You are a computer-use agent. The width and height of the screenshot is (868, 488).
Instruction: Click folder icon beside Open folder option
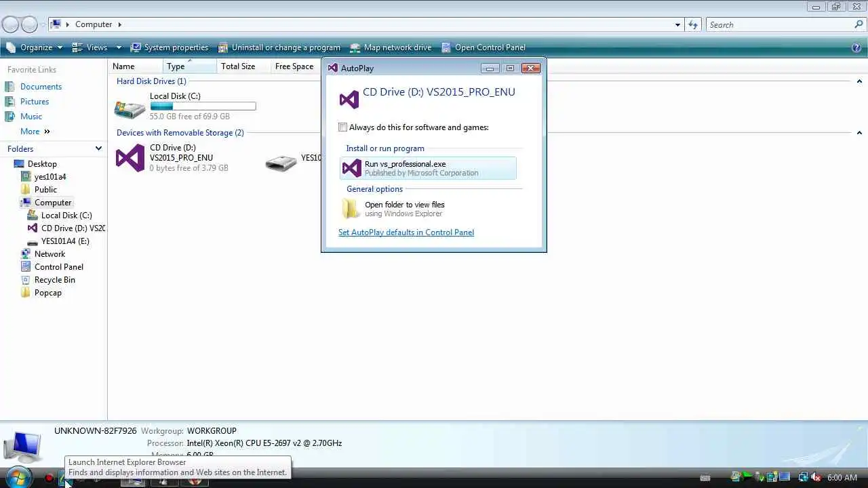point(351,209)
